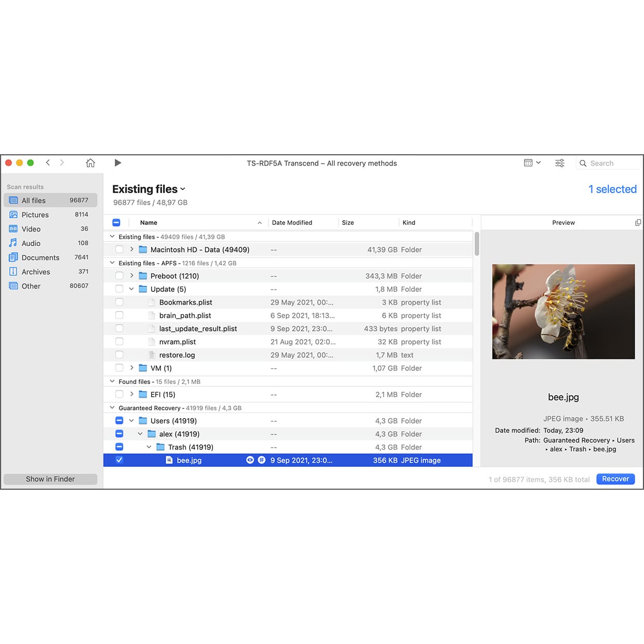Click the Recover button
The height and width of the screenshot is (644, 644).
pos(615,479)
